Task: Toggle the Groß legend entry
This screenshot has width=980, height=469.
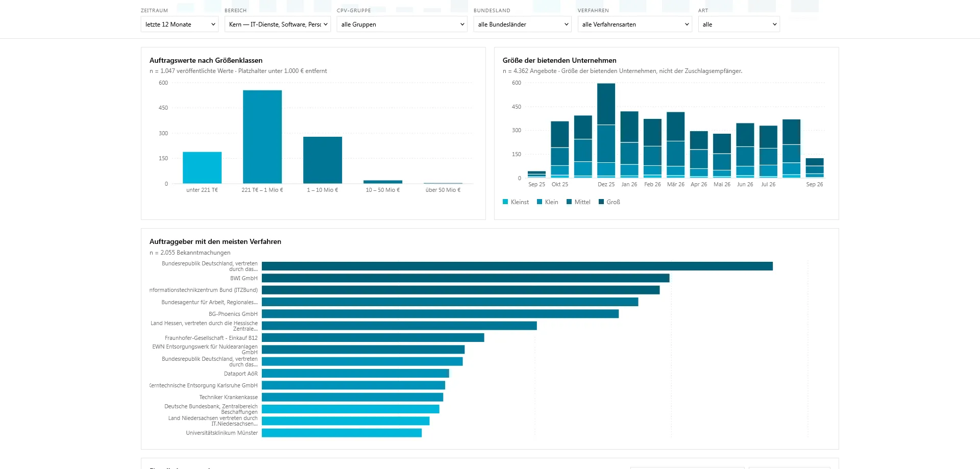Action: point(609,202)
